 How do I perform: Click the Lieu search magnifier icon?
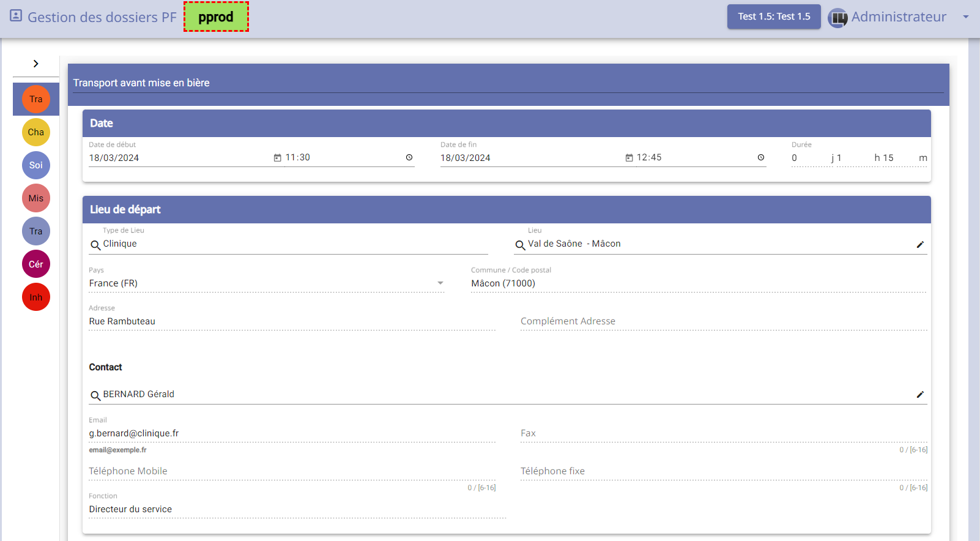click(x=521, y=245)
